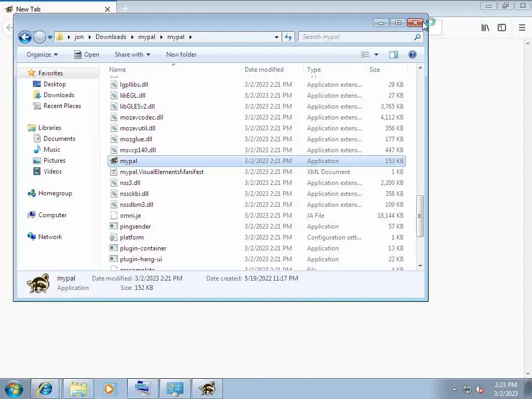The height and width of the screenshot is (399, 532).
Task: Click the Explorer Forward arrow button
Action: tap(39, 37)
